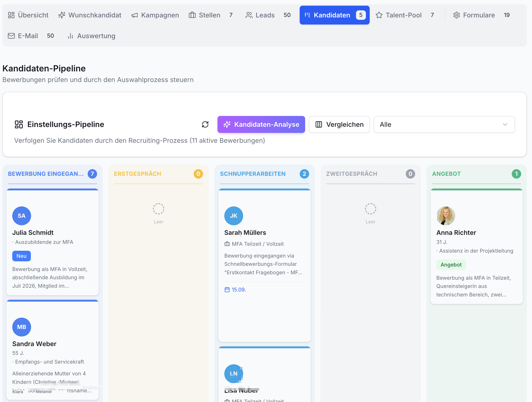
Task: Click the 15.09. date on Sarah Müllers card
Action: [239, 289]
